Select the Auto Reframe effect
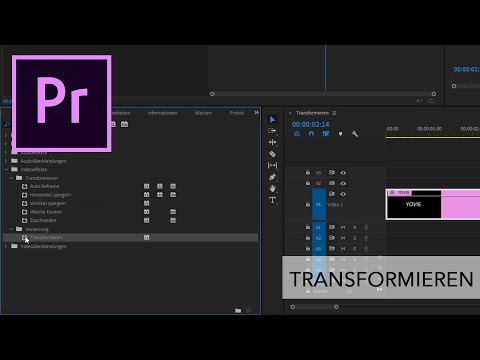 point(44,186)
